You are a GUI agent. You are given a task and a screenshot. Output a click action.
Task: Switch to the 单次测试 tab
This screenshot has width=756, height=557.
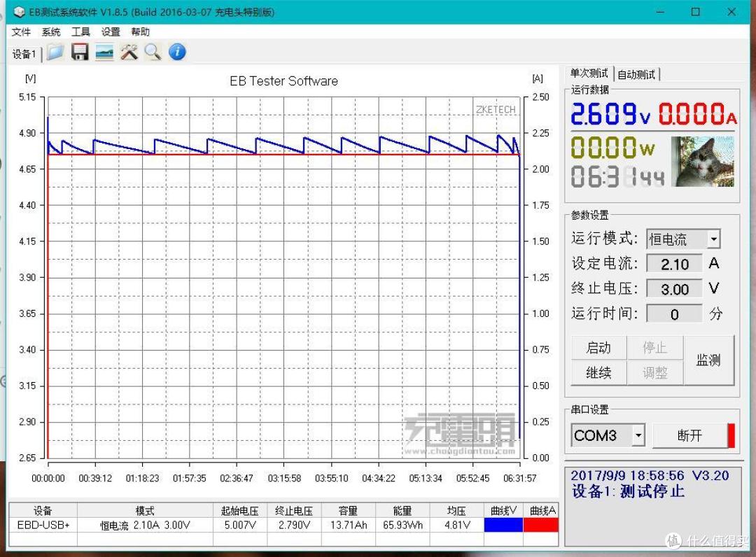pyautogui.click(x=589, y=73)
